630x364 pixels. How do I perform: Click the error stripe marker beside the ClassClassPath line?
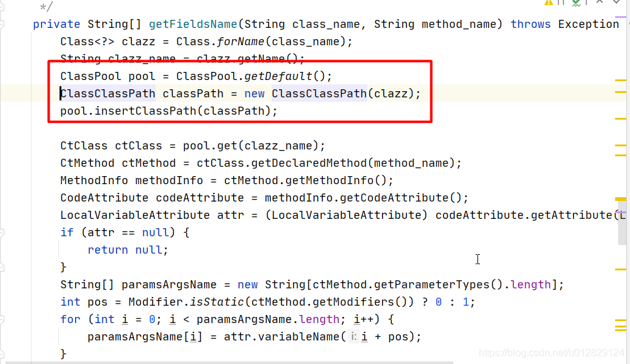[x=621, y=92]
